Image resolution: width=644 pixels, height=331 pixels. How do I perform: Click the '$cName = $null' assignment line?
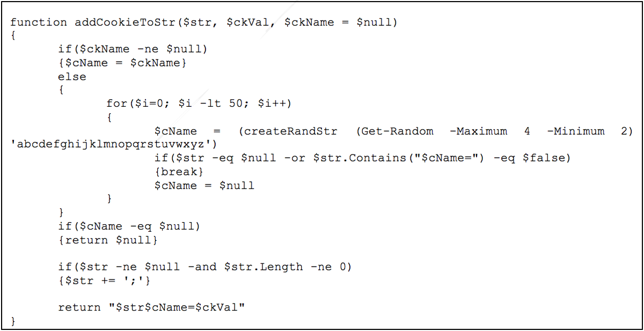point(204,186)
